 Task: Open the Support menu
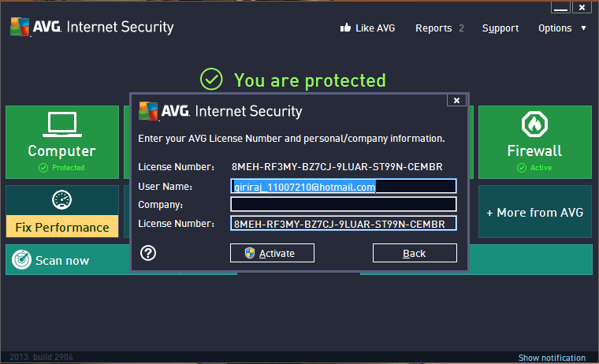pos(500,28)
